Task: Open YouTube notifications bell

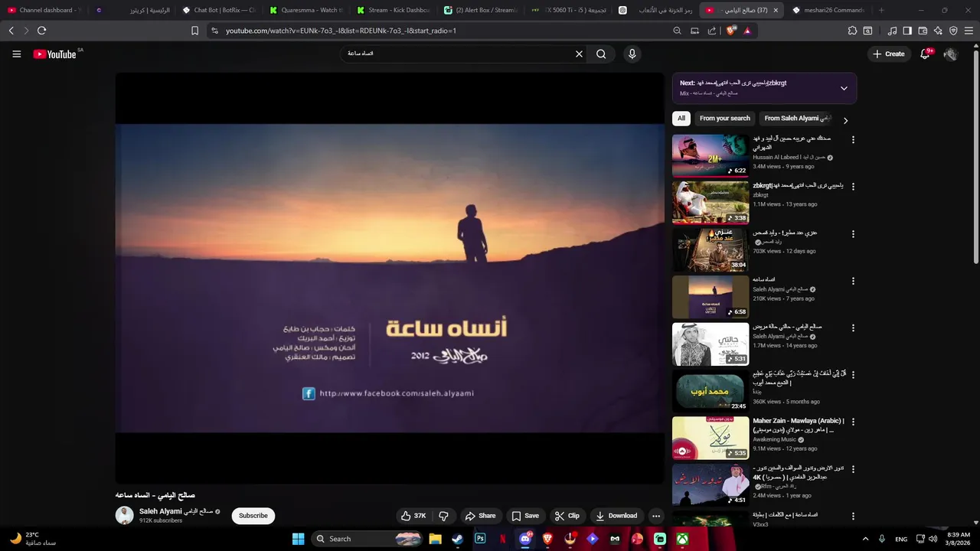Action: [925, 54]
